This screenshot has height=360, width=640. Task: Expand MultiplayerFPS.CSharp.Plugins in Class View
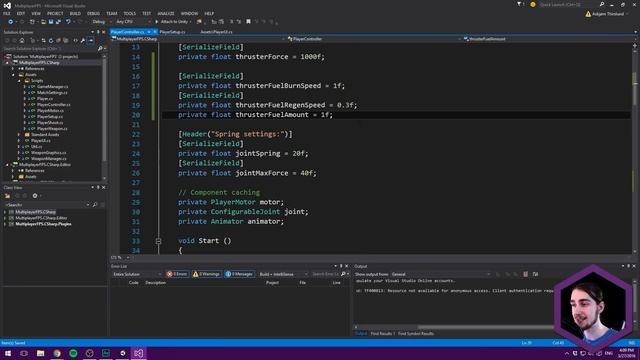[x=5, y=224]
